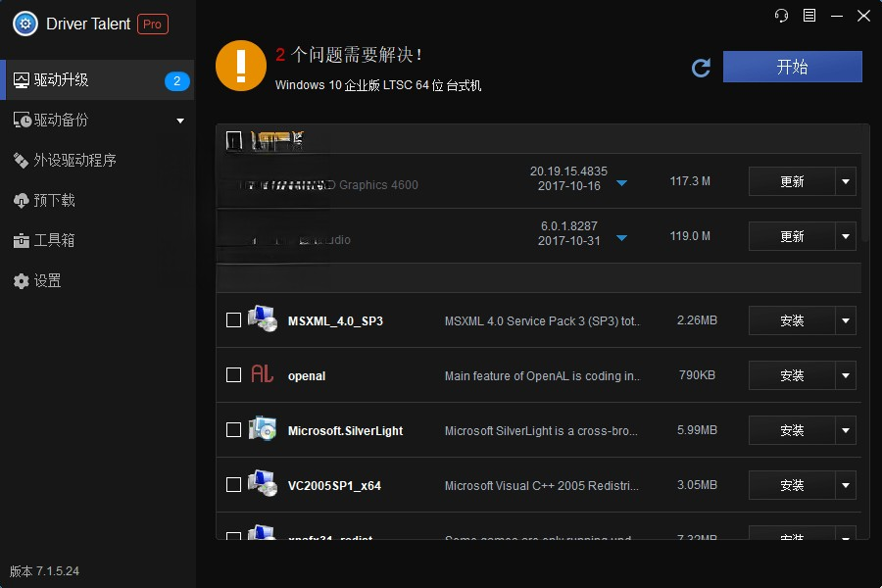882x588 pixels.
Task: Click the blue 开始 button
Action: [x=792, y=67]
